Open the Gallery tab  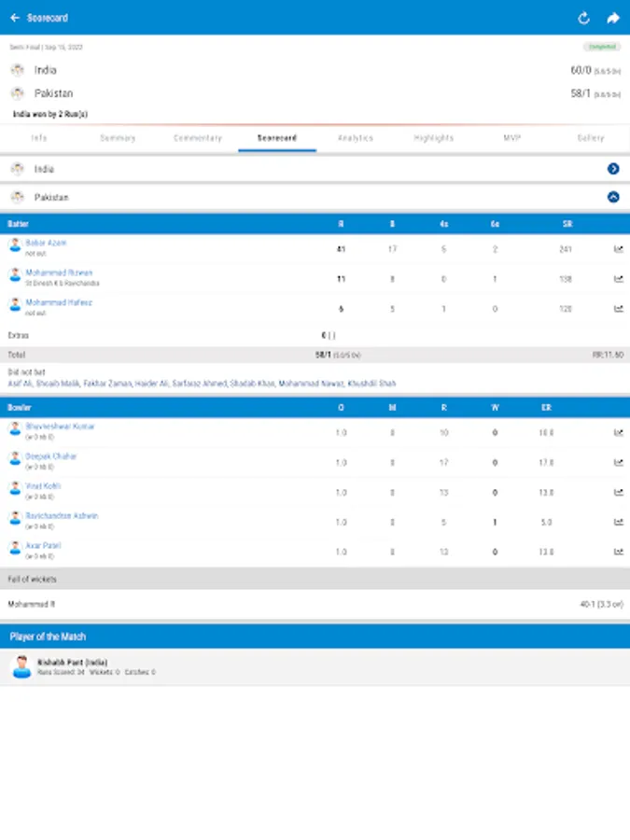(591, 138)
